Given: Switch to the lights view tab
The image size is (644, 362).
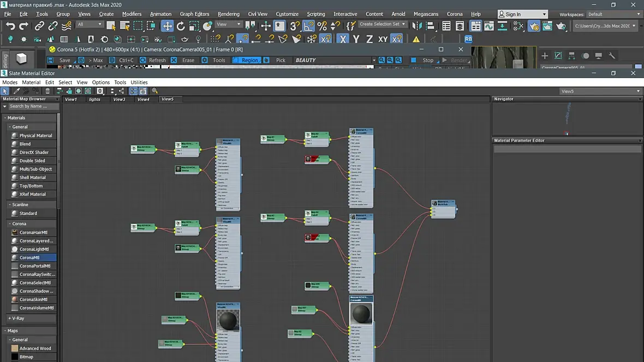Looking at the screenshot, I should click(x=94, y=99).
